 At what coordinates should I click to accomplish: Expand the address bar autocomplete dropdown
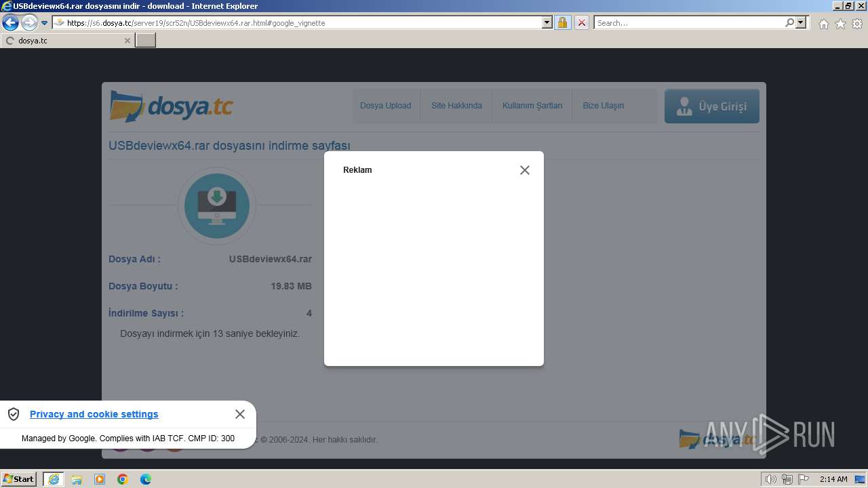click(547, 23)
